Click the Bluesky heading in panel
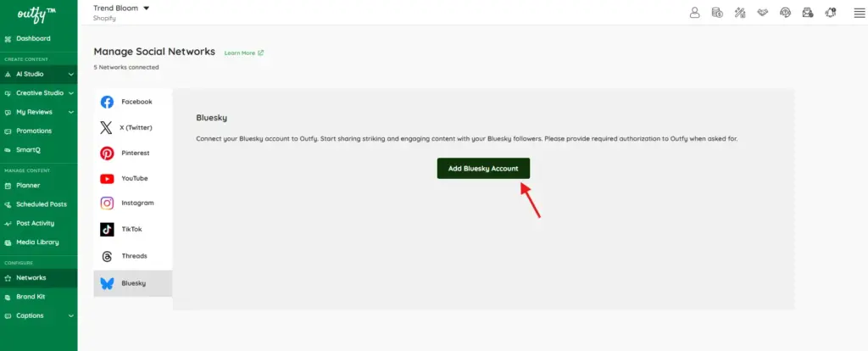This screenshot has width=868, height=351. tap(212, 118)
